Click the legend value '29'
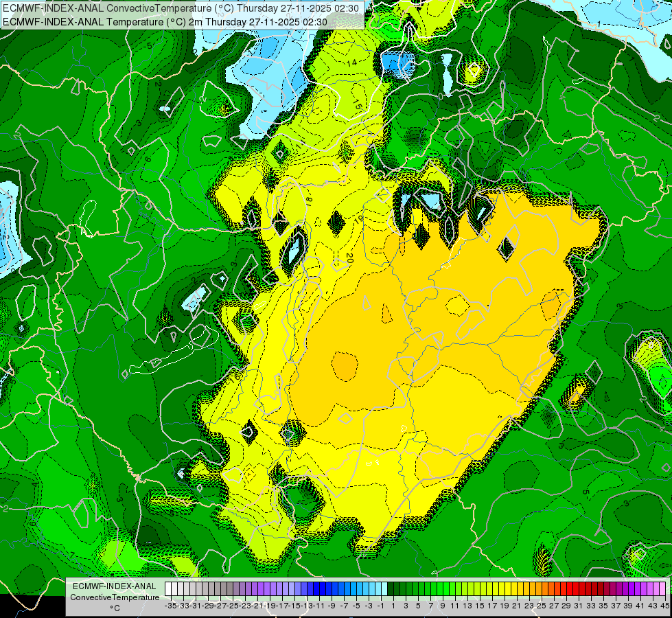This screenshot has height=618, width=672. (x=566, y=606)
